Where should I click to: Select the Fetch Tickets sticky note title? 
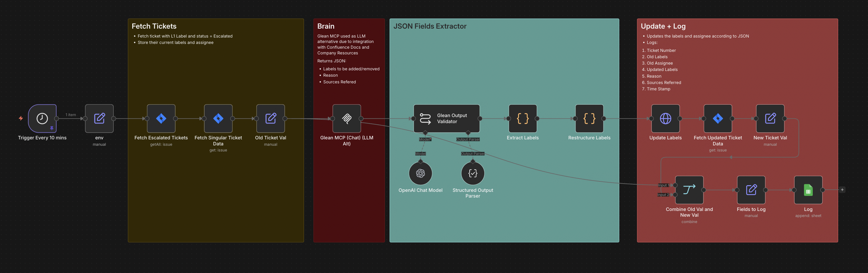[x=154, y=26]
